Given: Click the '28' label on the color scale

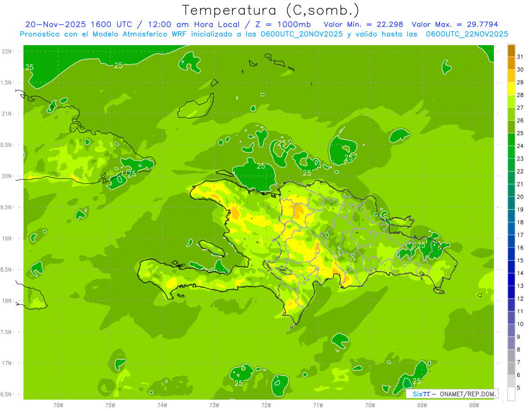Looking at the screenshot, I should pyautogui.click(x=520, y=95).
